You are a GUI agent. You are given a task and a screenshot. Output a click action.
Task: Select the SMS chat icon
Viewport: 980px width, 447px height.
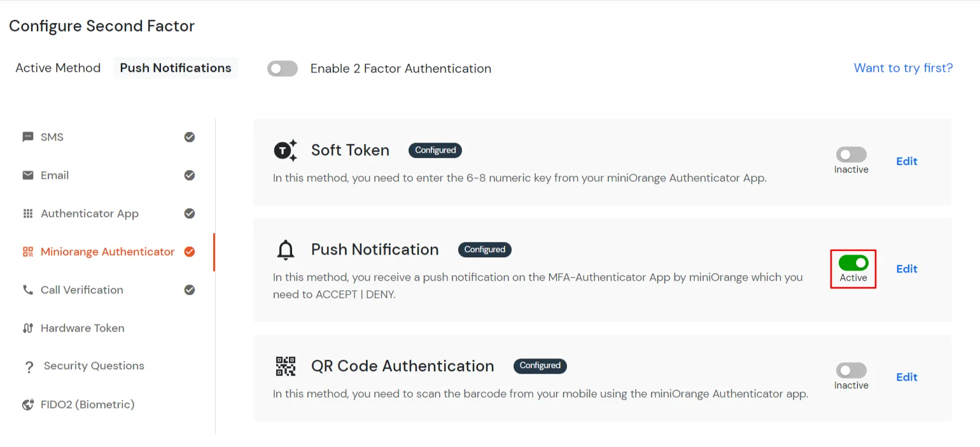27,136
